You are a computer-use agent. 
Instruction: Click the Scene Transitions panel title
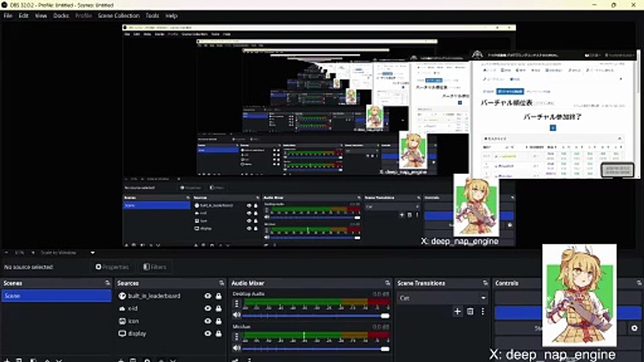pyautogui.click(x=421, y=283)
